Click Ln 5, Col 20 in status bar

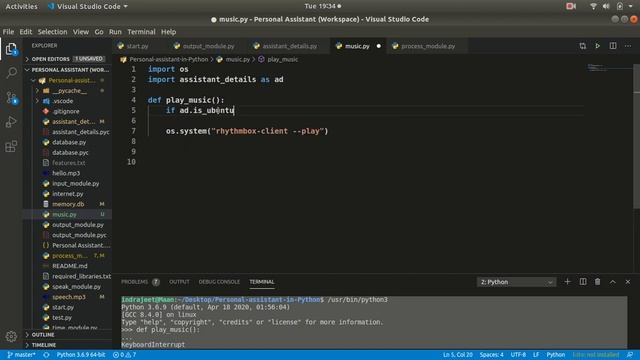pyautogui.click(x=458, y=355)
